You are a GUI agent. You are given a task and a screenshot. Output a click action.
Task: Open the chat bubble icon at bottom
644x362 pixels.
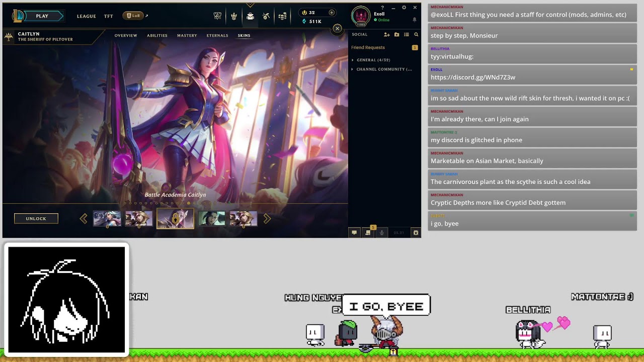[x=354, y=232]
